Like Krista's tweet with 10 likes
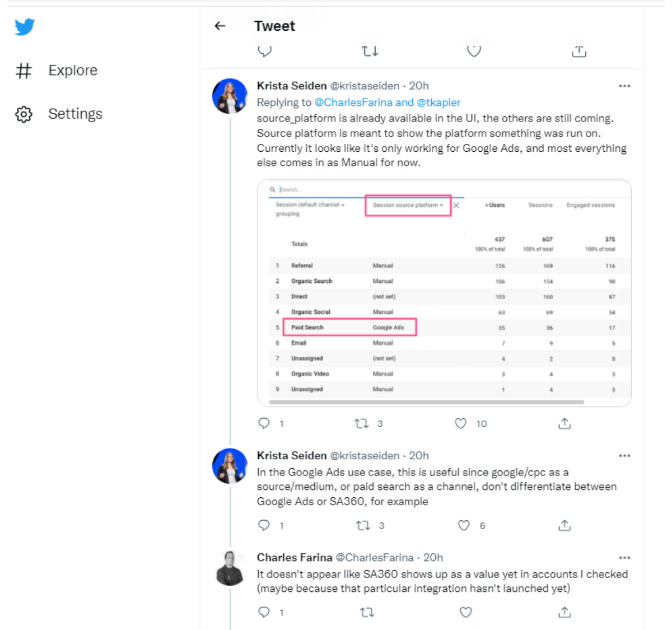 461,424
